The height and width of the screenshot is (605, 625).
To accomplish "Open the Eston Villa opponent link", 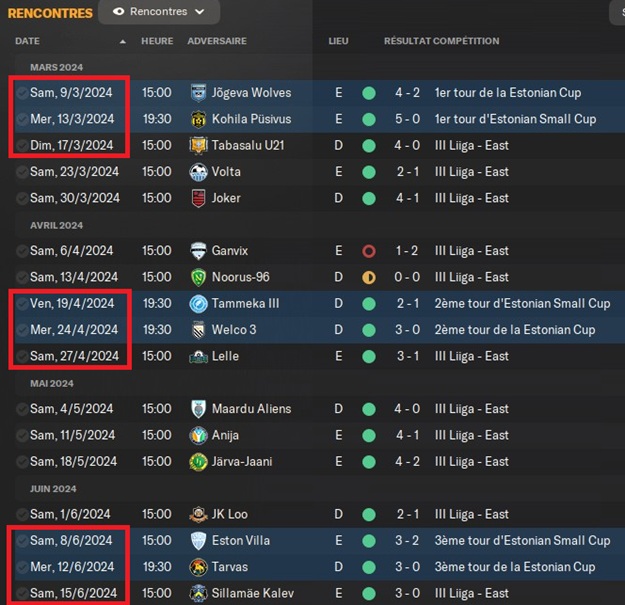I will tap(241, 540).
